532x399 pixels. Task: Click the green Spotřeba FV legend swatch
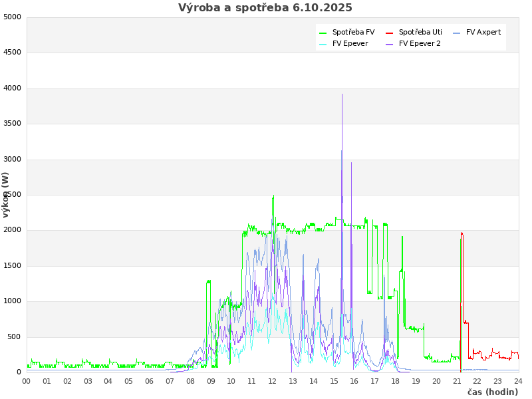click(323, 33)
